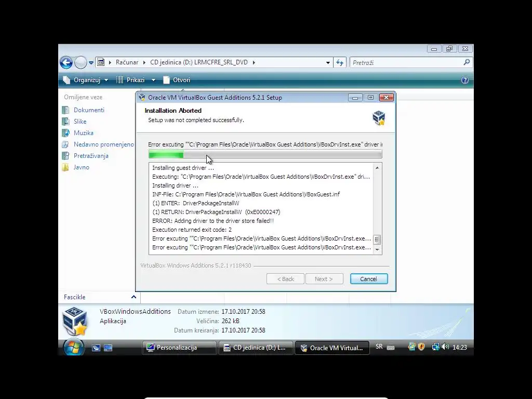Minimize the Guest Additions setup dialog
Viewport: 532px width, 399px height.
355,98
